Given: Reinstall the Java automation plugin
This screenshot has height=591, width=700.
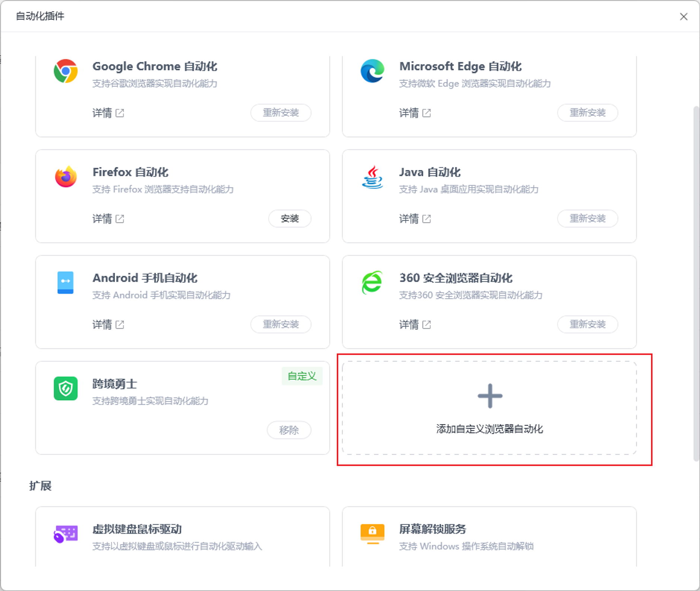Looking at the screenshot, I should point(588,218).
